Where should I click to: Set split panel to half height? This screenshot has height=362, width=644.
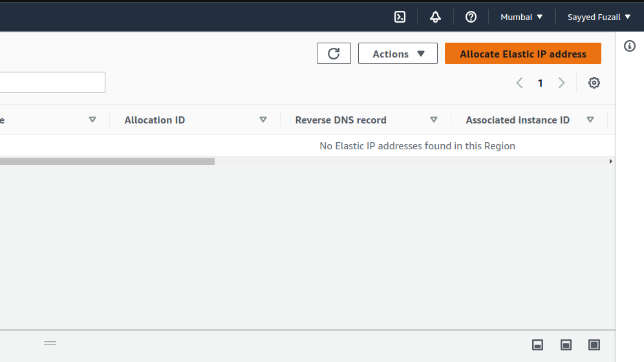click(x=566, y=345)
